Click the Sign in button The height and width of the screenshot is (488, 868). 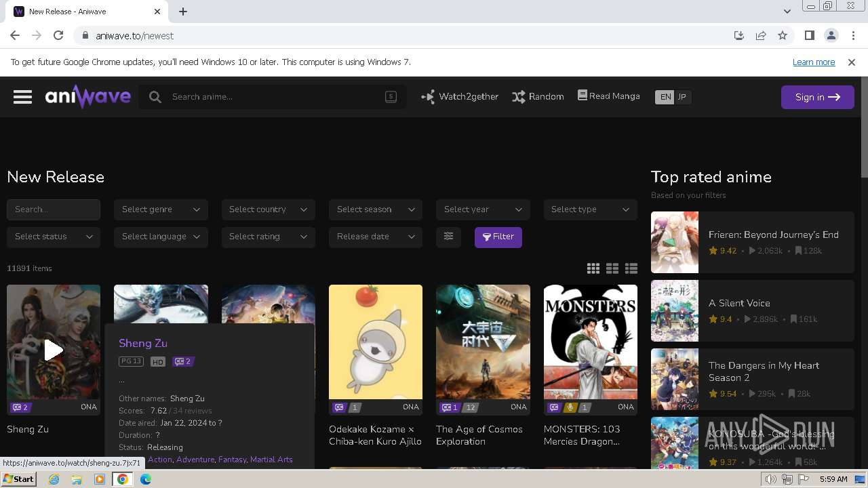(817, 97)
